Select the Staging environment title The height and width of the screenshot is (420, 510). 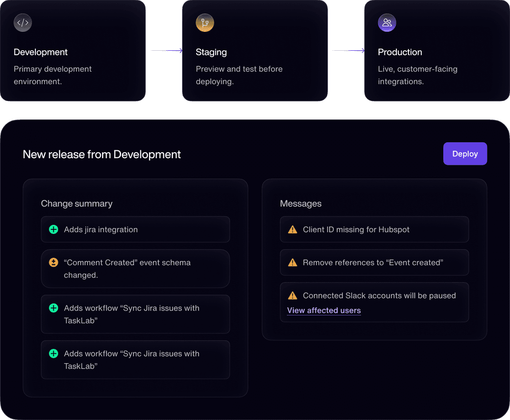pyautogui.click(x=211, y=52)
